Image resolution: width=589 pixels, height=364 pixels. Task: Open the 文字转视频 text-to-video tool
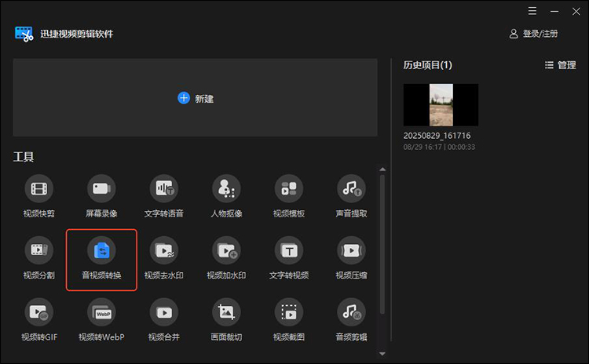click(288, 251)
